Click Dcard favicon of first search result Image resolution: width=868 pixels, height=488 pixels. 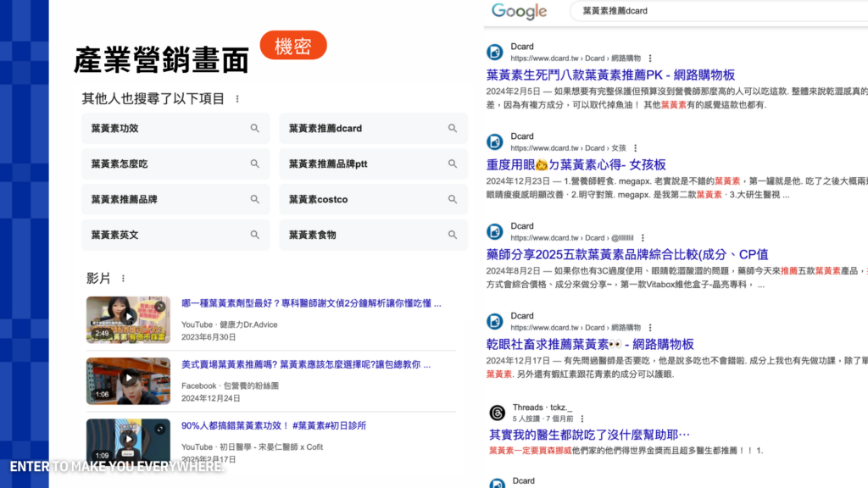(495, 53)
